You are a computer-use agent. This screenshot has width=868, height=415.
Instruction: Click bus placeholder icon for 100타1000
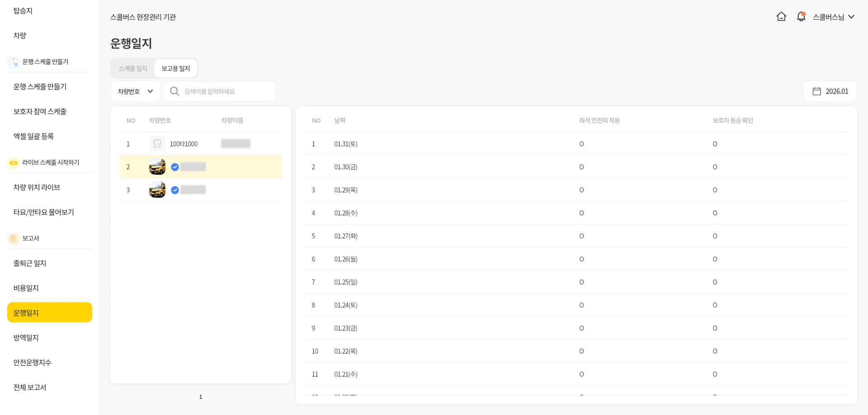157,144
